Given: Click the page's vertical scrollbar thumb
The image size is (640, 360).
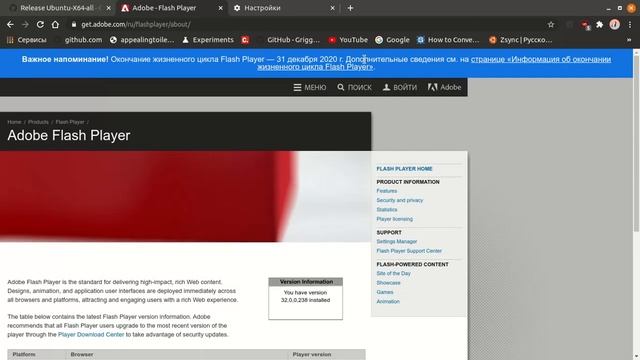Looking at the screenshot, I should 636,143.
